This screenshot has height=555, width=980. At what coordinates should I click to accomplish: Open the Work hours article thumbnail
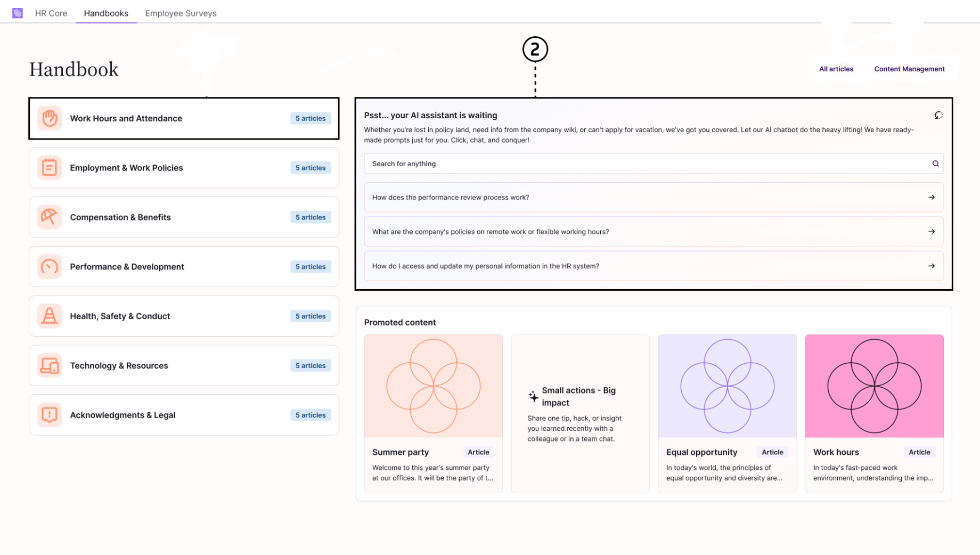pyautogui.click(x=874, y=386)
